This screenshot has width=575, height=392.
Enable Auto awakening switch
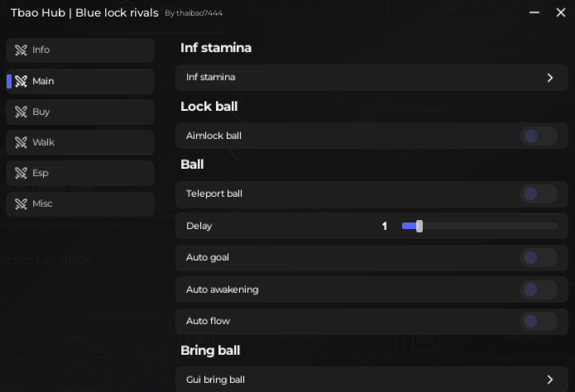[x=539, y=289]
